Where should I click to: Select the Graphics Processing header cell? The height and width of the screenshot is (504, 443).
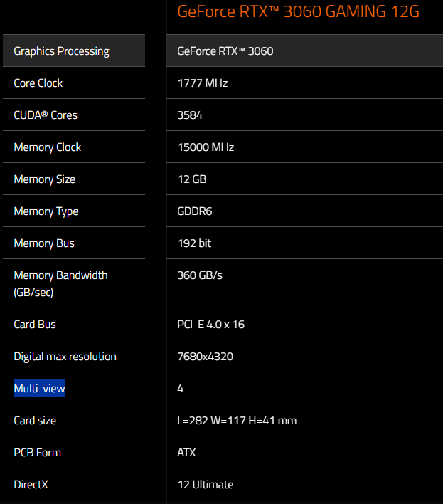61,51
